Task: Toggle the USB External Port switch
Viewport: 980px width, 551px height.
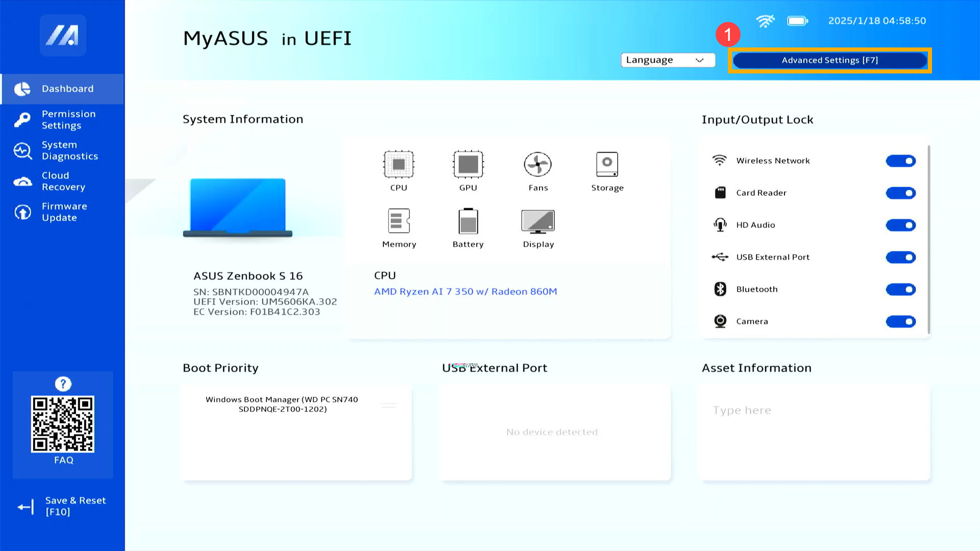Action: pos(900,257)
